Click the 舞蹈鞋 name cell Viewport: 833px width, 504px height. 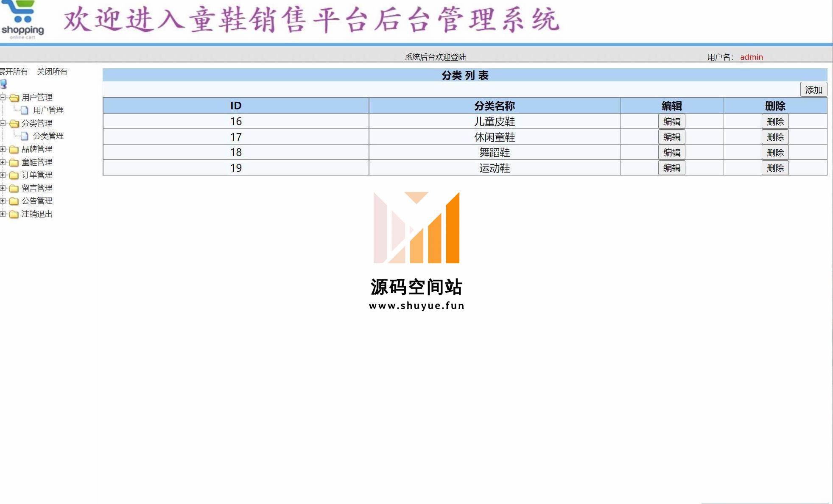pos(495,153)
